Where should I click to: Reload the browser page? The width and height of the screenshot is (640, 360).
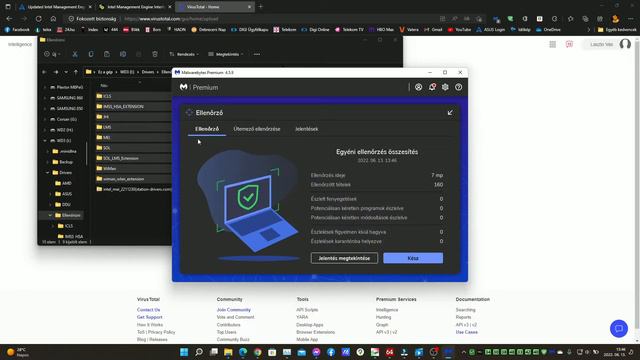coord(38,18)
